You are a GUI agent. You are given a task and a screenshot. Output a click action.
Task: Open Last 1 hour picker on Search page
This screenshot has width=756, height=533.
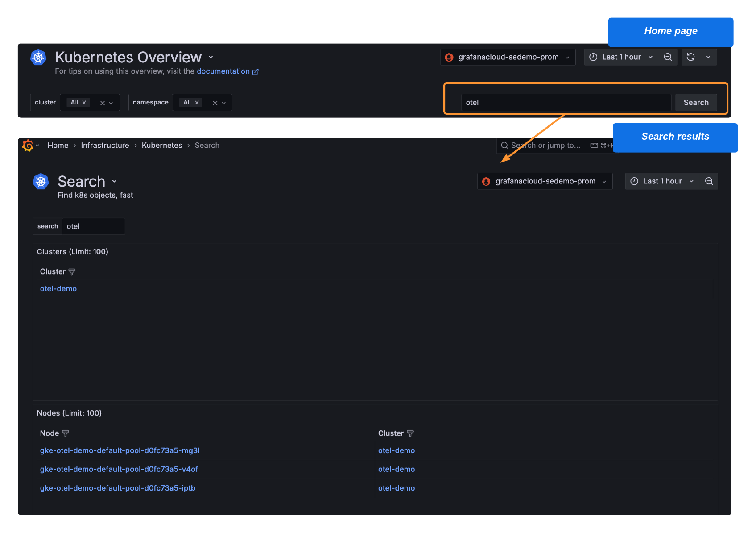click(x=662, y=181)
